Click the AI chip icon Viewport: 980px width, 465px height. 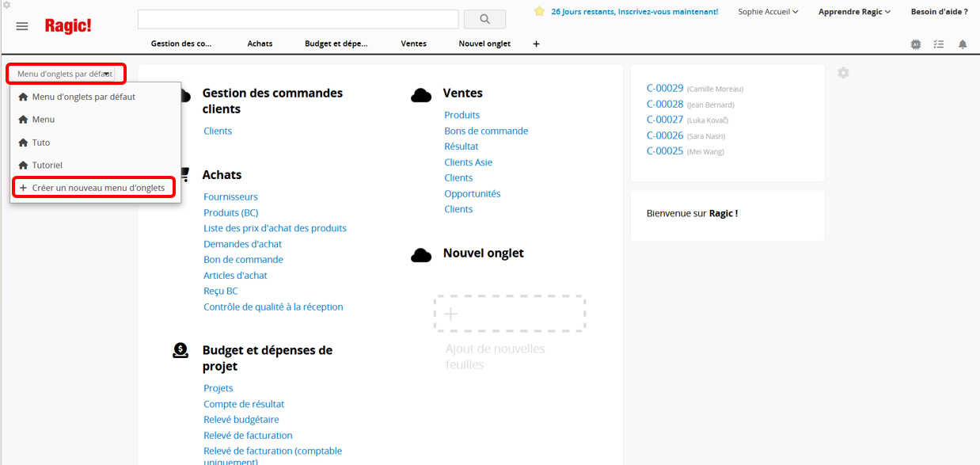pyautogui.click(x=916, y=44)
